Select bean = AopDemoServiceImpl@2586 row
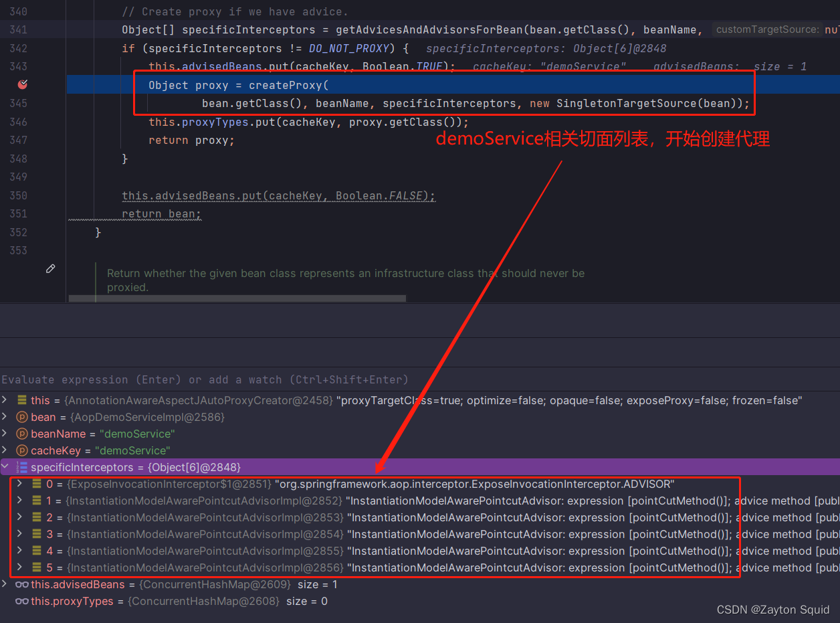 coord(420,417)
